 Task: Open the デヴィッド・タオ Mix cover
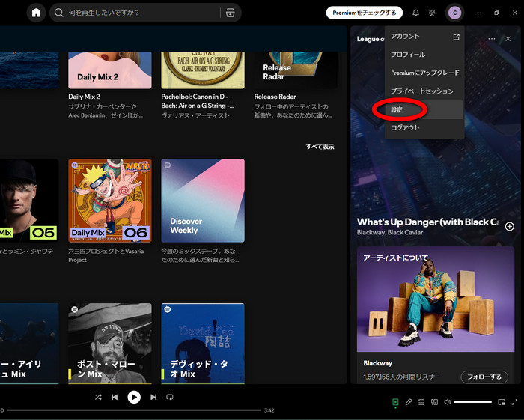(203, 344)
